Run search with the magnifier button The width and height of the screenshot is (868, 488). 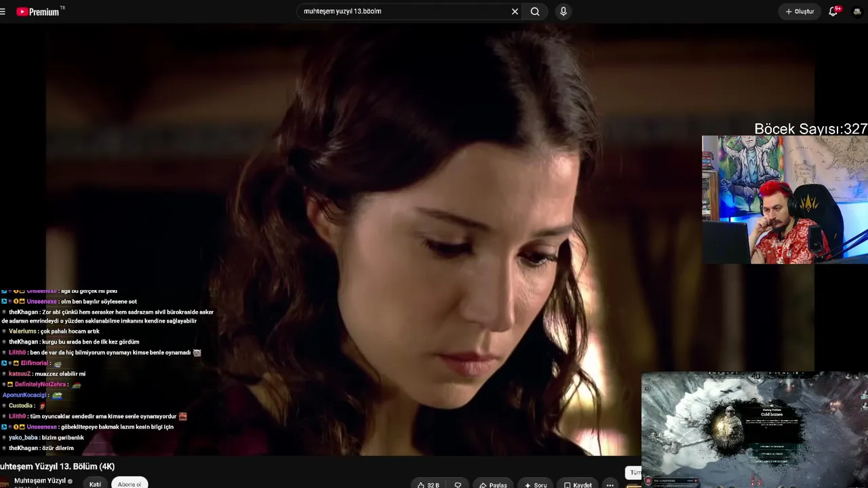[535, 12]
